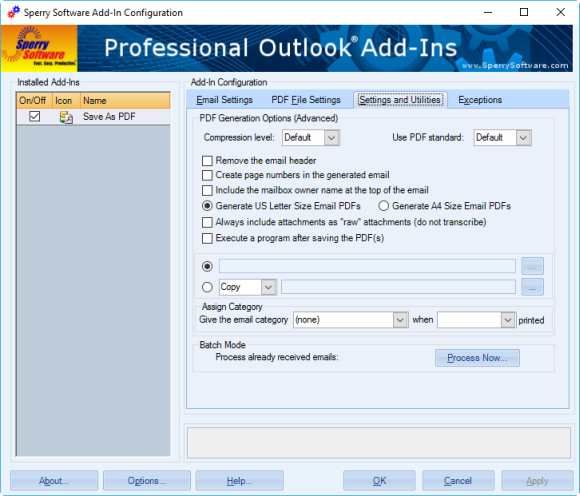
Task: Click the Icon column header
Action: pyautogui.click(x=67, y=101)
